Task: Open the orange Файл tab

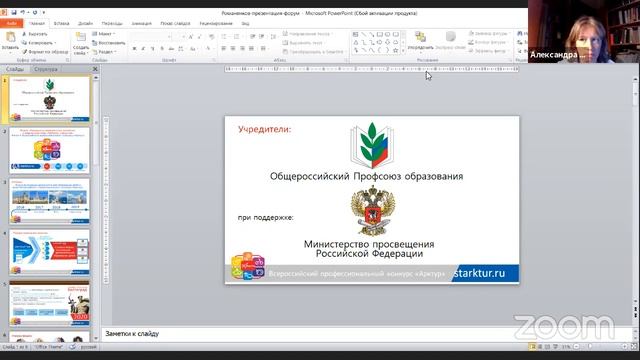Action: pos(11,23)
